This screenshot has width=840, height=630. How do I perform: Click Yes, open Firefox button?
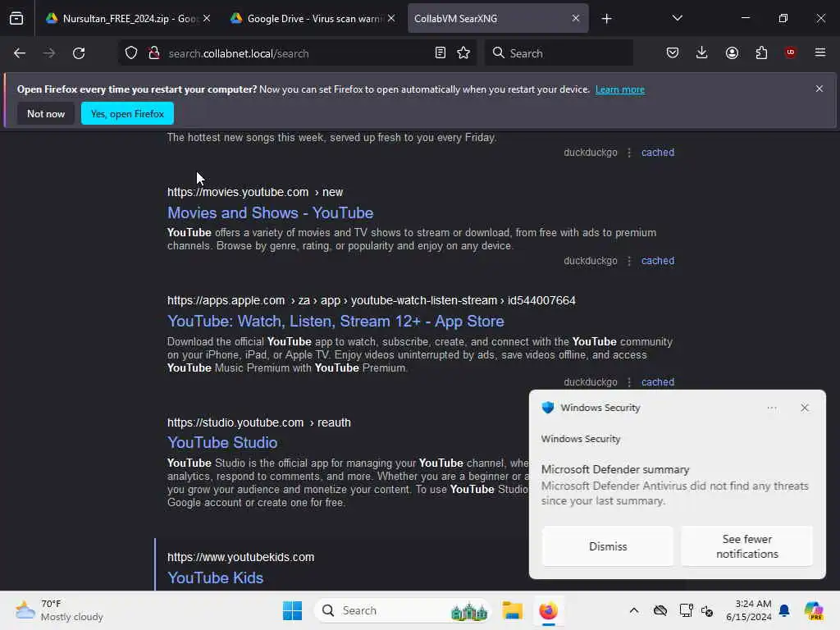tap(127, 113)
